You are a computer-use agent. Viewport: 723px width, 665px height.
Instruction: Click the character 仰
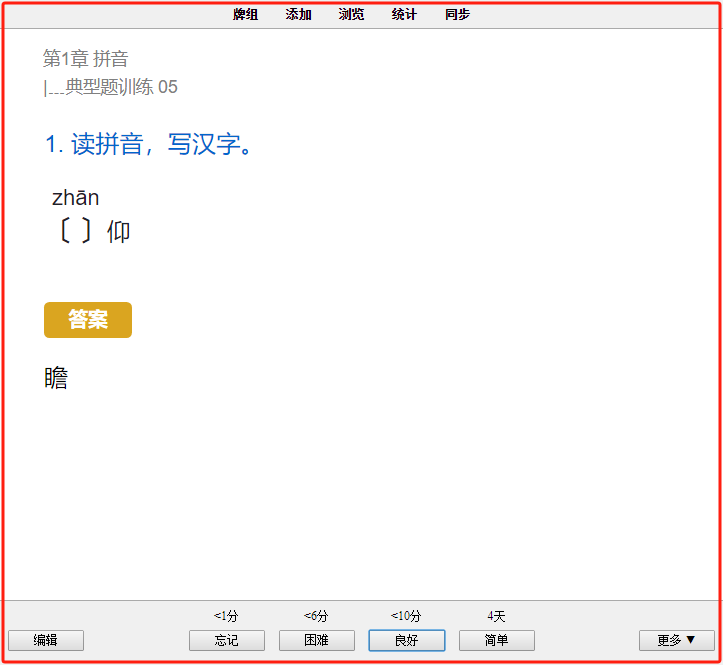[119, 231]
